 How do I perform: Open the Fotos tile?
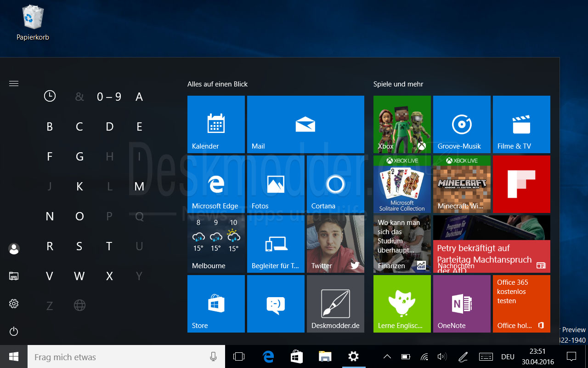click(276, 184)
